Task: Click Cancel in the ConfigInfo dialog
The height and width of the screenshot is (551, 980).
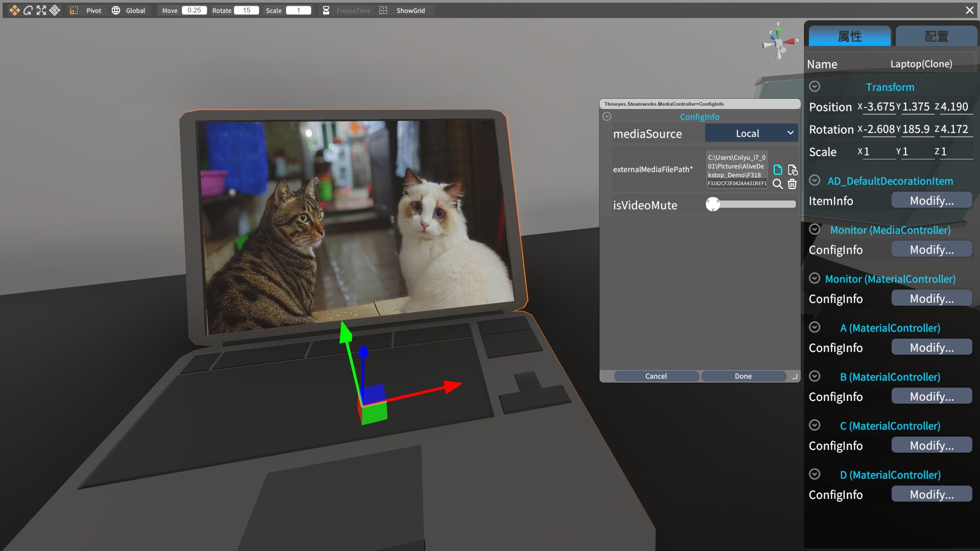Action: (x=656, y=376)
